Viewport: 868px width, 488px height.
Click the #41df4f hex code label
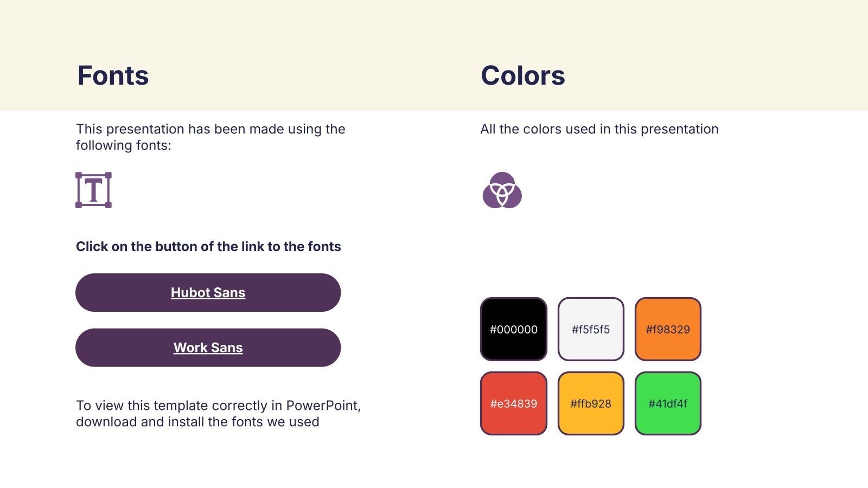(x=668, y=404)
